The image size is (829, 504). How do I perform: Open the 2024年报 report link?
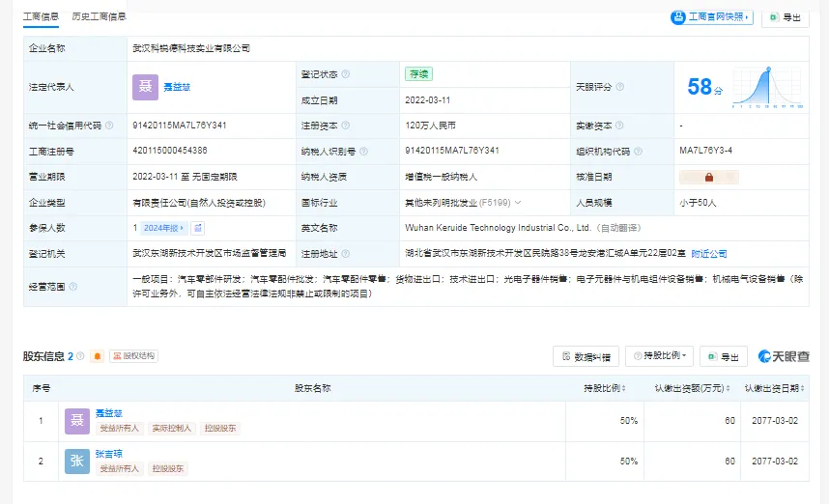(x=163, y=228)
